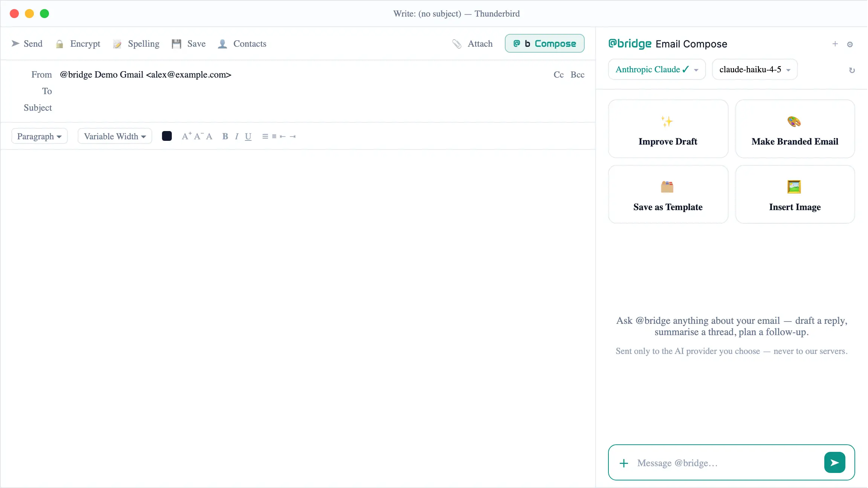Open the Anthropic Claude provider dropdown
This screenshot has height=488, width=868.
coord(657,70)
